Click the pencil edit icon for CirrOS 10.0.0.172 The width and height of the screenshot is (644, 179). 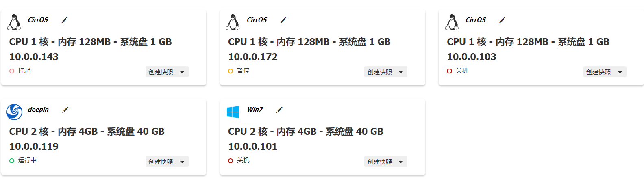click(x=283, y=20)
